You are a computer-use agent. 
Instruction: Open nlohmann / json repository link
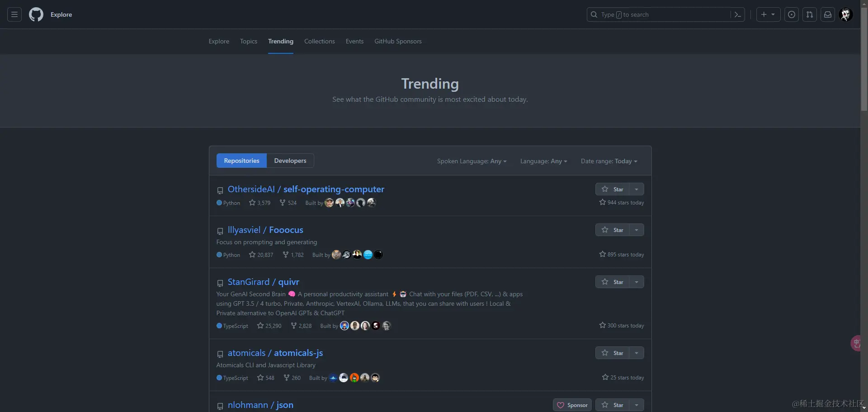pyautogui.click(x=260, y=405)
